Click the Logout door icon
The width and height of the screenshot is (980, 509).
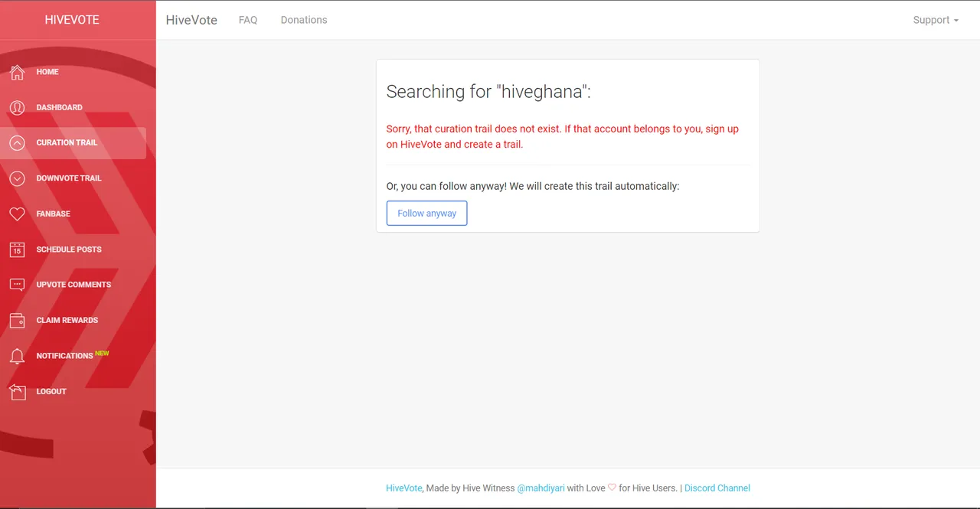point(17,391)
